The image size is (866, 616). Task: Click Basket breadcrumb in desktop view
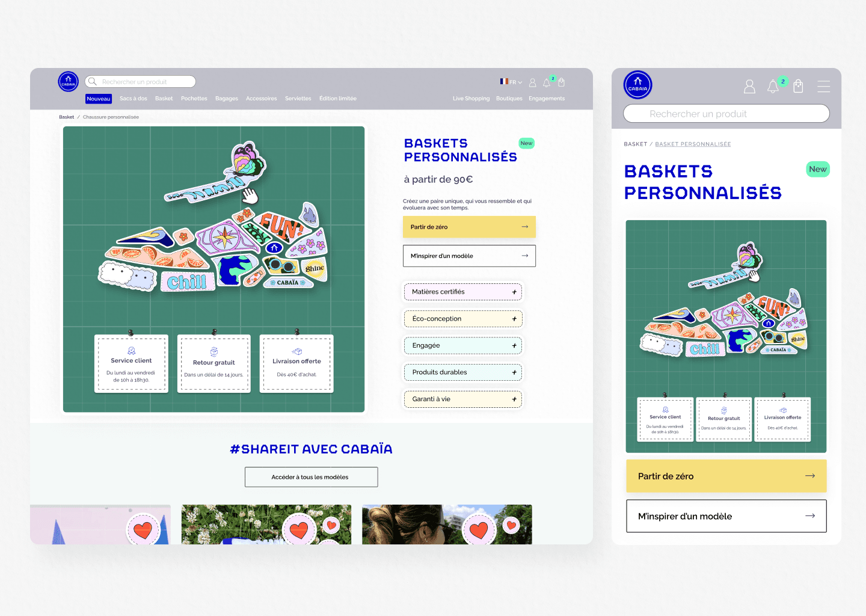tap(67, 117)
